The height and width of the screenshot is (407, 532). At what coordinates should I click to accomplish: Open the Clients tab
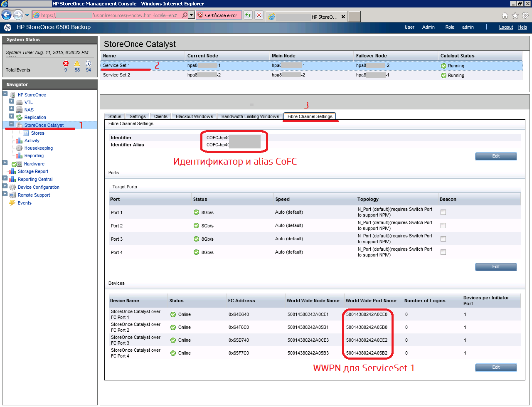point(161,116)
